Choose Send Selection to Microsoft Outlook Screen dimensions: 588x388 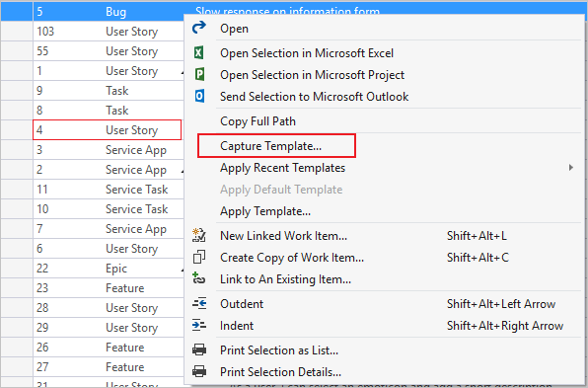coord(385,97)
